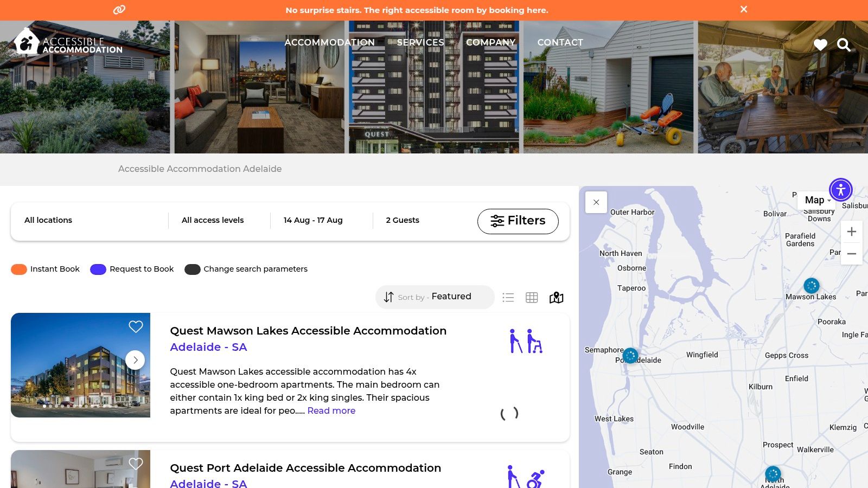Screen dimensions: 868x488
Task: Zoom out on the map
Action: tap(852, 254)
